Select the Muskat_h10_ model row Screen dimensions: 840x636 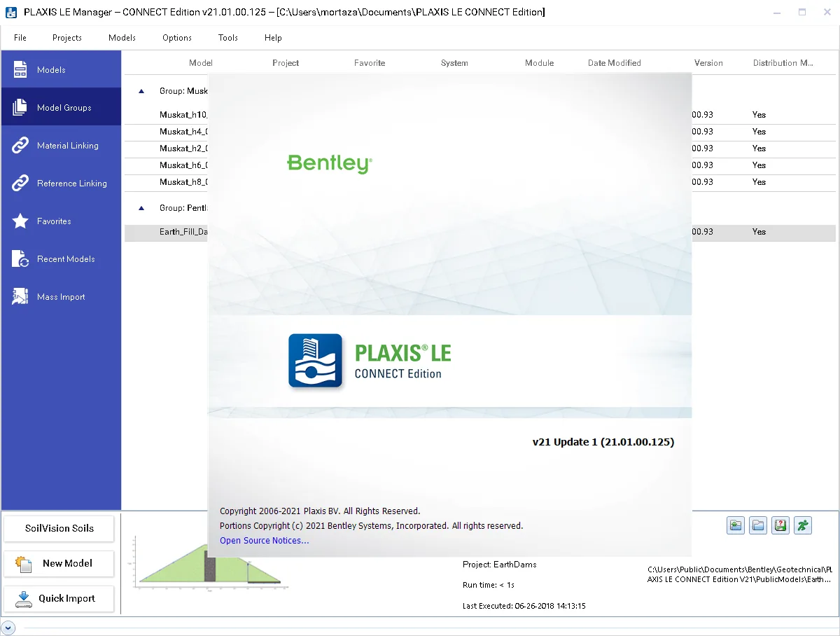[479, 115]
